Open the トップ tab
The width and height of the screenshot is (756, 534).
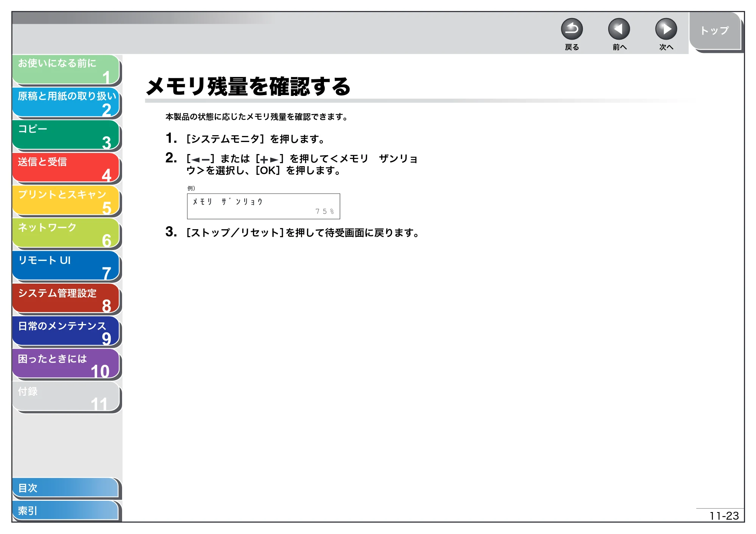coord(715,31)
